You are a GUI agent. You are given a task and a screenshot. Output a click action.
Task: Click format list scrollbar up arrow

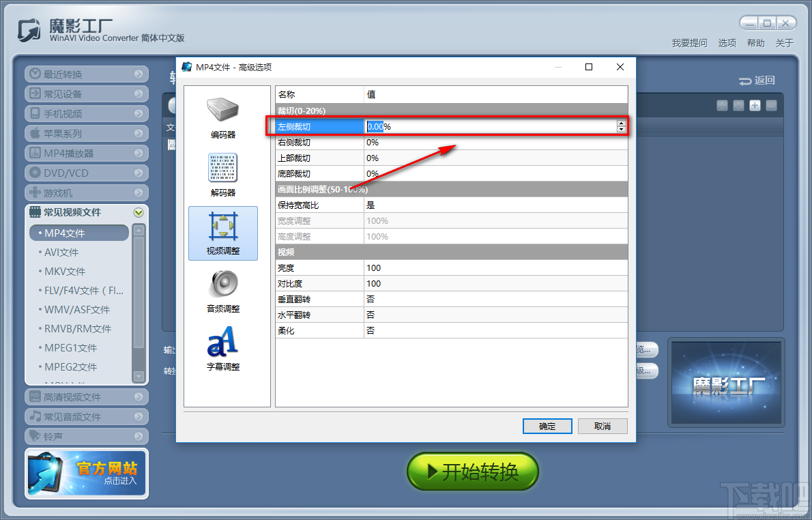(139, 229)
